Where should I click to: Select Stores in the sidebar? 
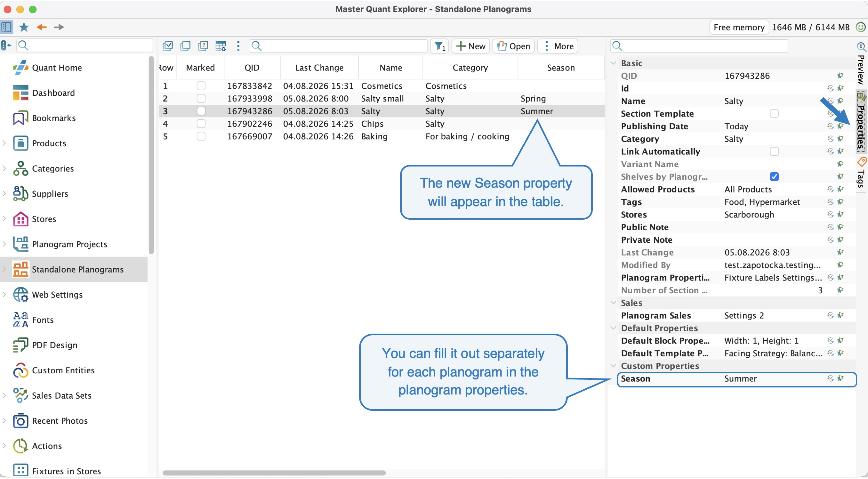click(x=44, y=219)
